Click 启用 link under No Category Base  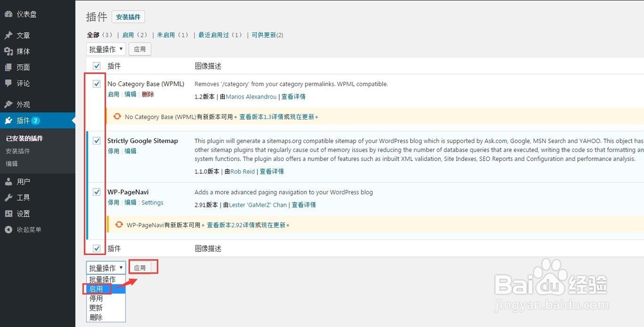(x=113, y=95)
